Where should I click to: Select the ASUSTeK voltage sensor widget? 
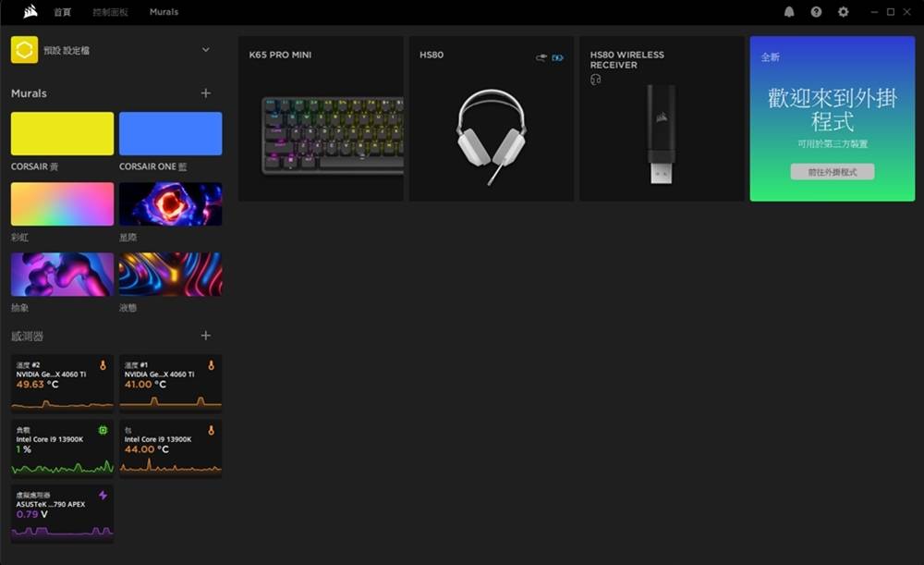(x=62, y=513)
